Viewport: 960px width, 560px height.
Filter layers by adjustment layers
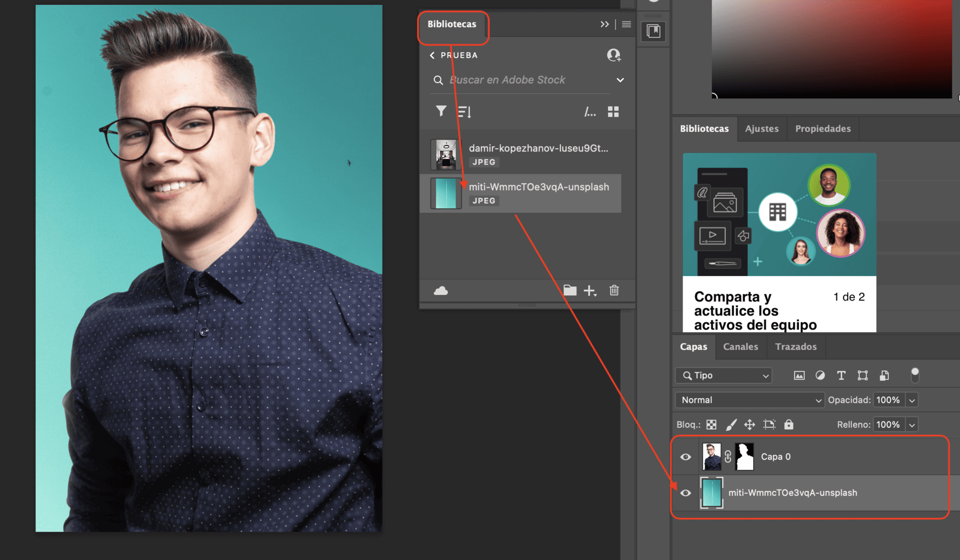(x=820, y=375)
